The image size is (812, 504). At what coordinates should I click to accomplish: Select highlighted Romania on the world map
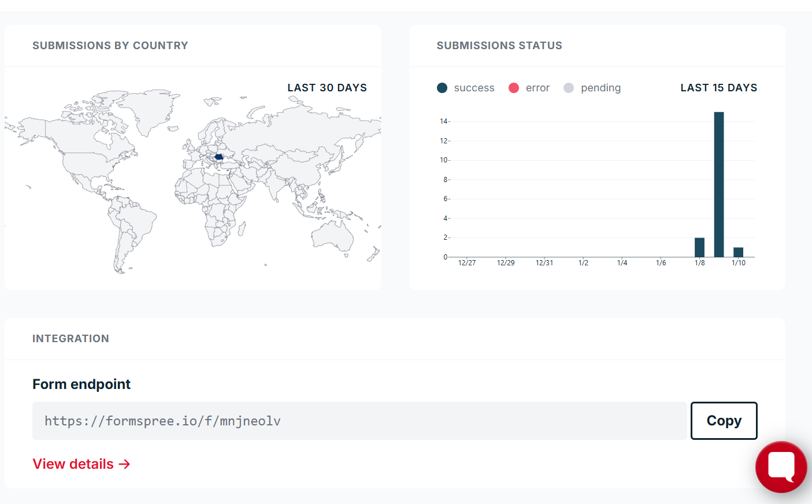pos(219,157)
